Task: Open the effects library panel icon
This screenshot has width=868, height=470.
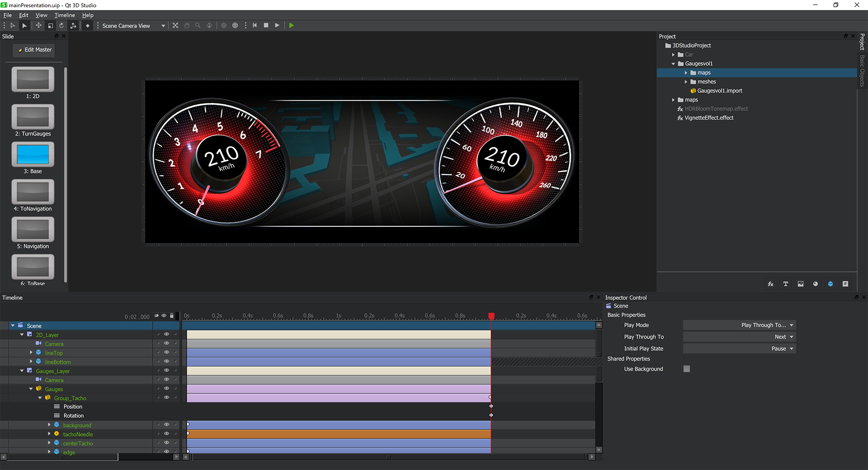Action: point(770,284)
